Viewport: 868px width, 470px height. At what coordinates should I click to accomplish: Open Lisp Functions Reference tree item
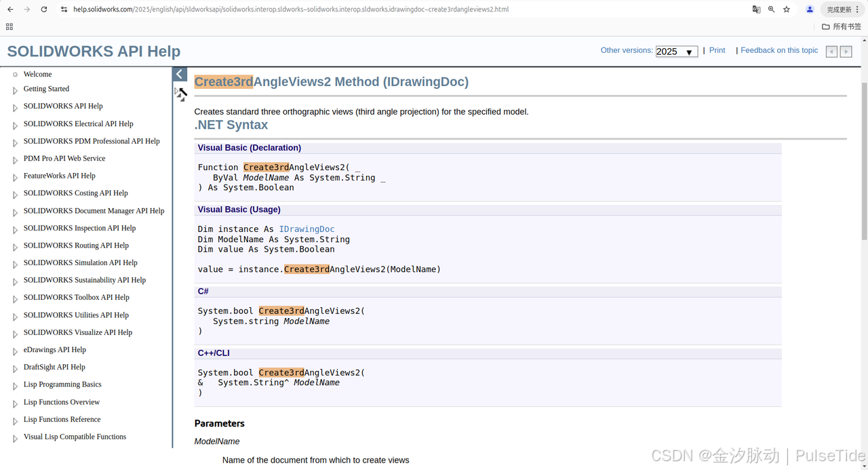pos(62,420)
